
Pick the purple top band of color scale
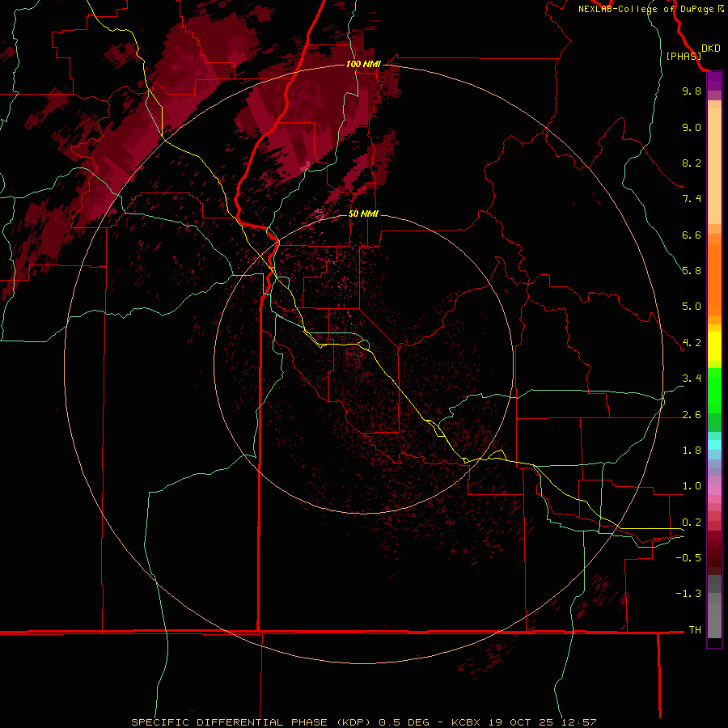[714, 81]
